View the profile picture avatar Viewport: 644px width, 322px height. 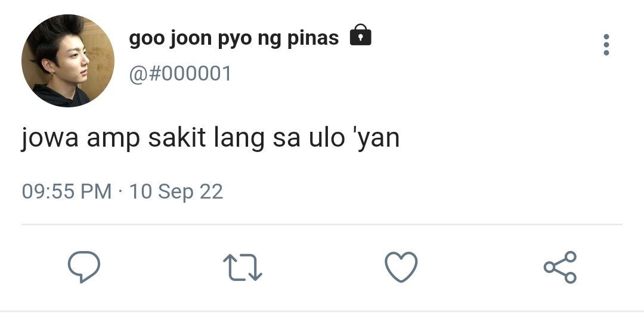68,61
